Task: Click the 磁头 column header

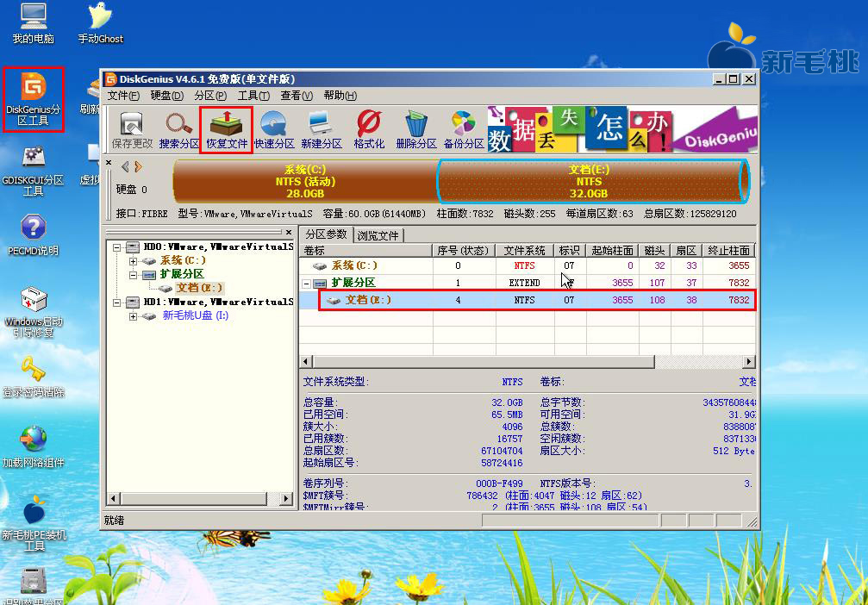Action: [655, 251]
